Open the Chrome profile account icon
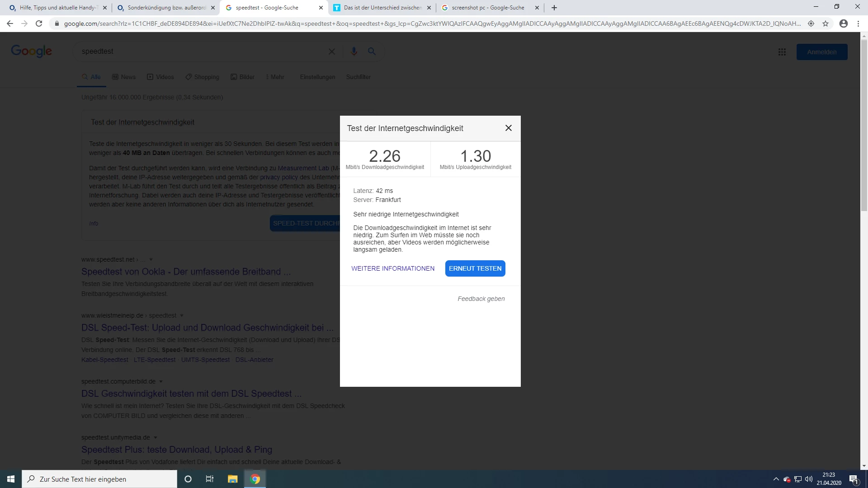The height and width of the screenshot is (488, 868). [843, 23]
